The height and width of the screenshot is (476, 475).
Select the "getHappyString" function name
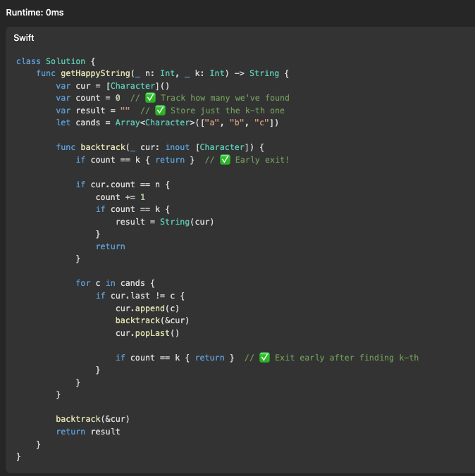pos(95,73)
